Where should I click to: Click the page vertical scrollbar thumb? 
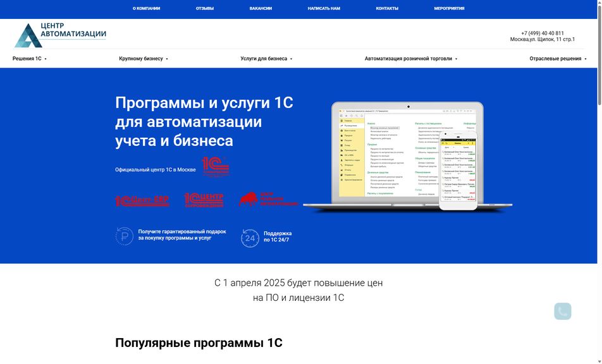coord(599,54)
